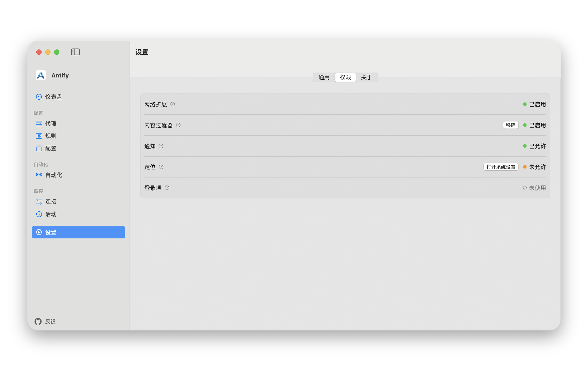
Task: Click the green window zoom button
Action: (57, 52)
